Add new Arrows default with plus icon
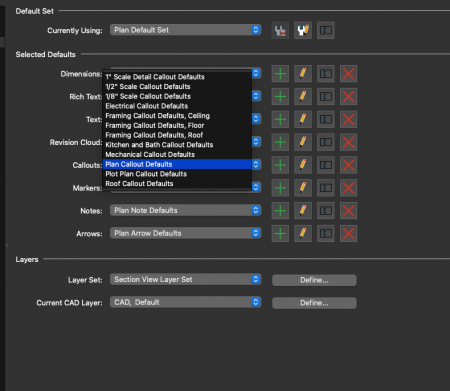 [280, 234]
